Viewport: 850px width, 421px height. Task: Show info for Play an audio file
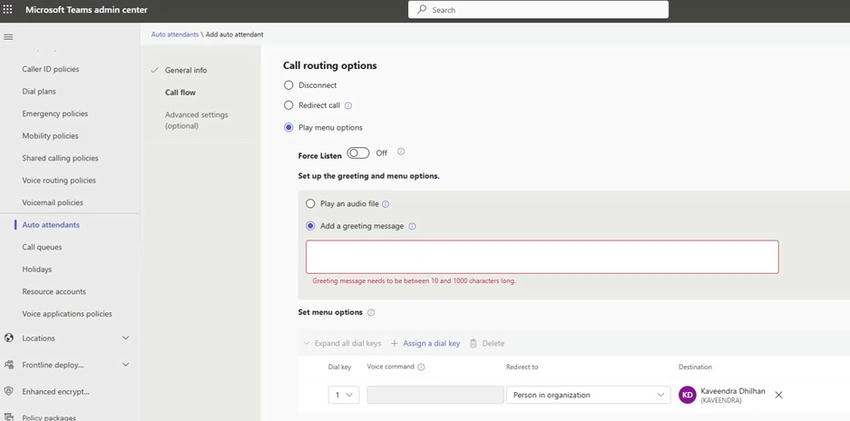point(385,204)
